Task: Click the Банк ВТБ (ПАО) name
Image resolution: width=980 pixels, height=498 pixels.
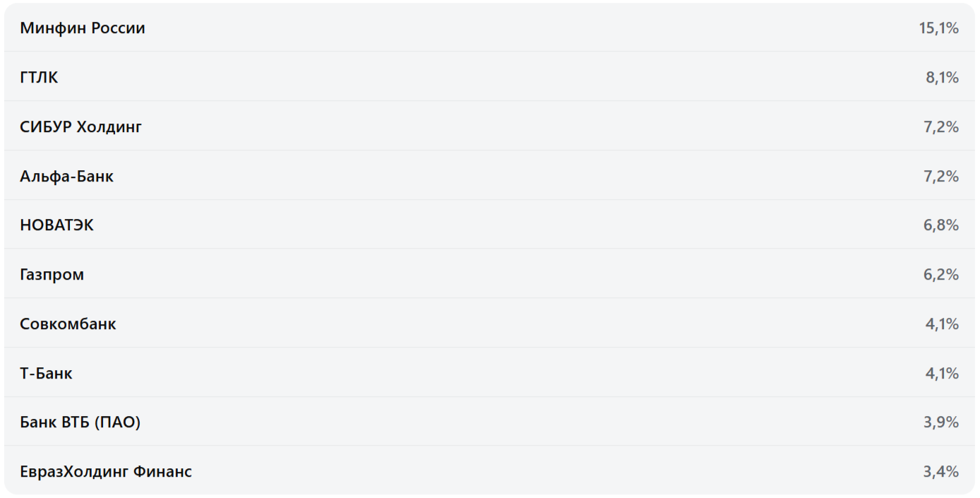Action: click(x=80, y=422)
